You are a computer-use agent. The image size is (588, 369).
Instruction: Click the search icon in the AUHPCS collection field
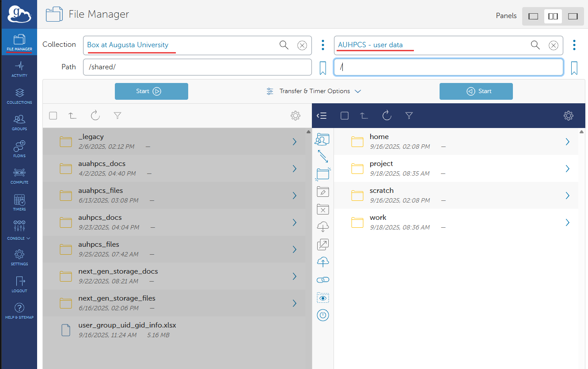click(535, 45)
